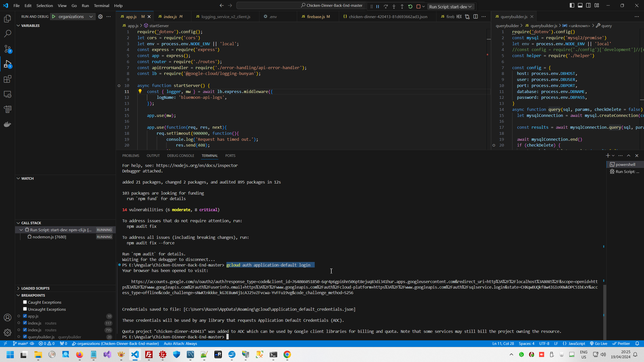Disable the querybuilder.js breakpoint checkbox
Screen dimensions: 644x362
click(25, 337)
